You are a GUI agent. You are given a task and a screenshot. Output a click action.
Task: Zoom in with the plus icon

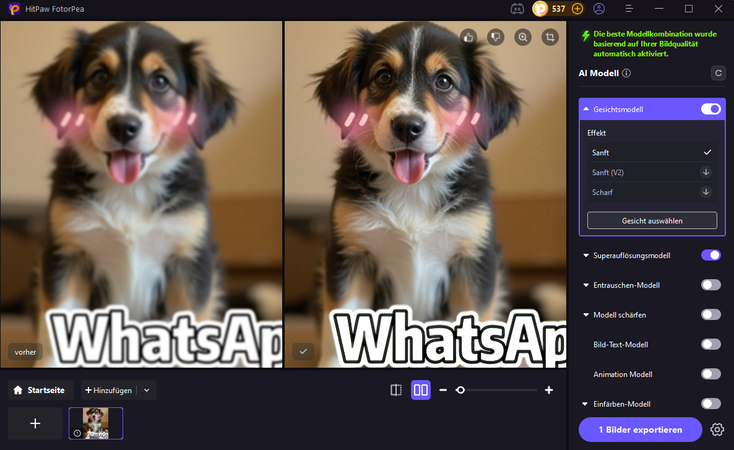click(549, 390)
